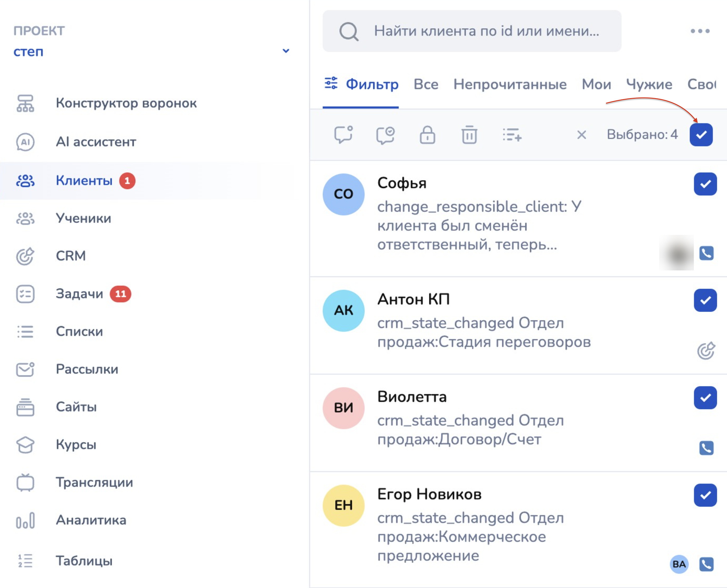Expand the project степ dropdown chevron
The image size is (727, 588).
coord(286,51)
